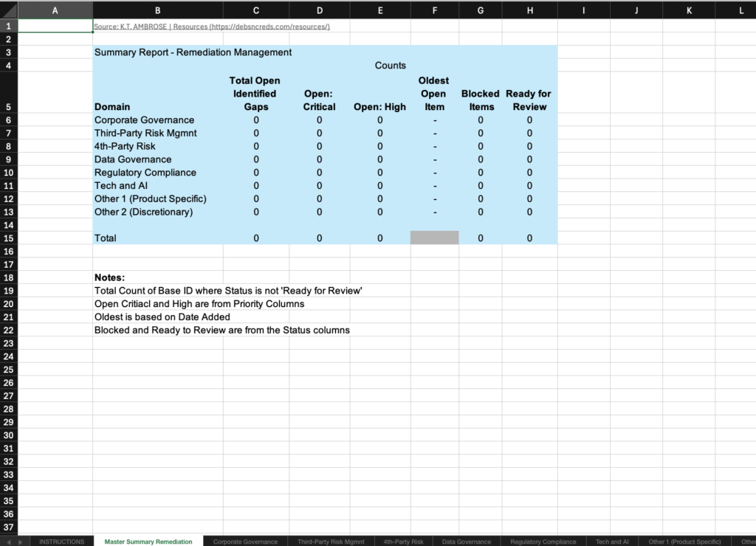756x546 pixels.
Task: Switch to the INSTRUCTIONS sheet tab
Action: 62,542
